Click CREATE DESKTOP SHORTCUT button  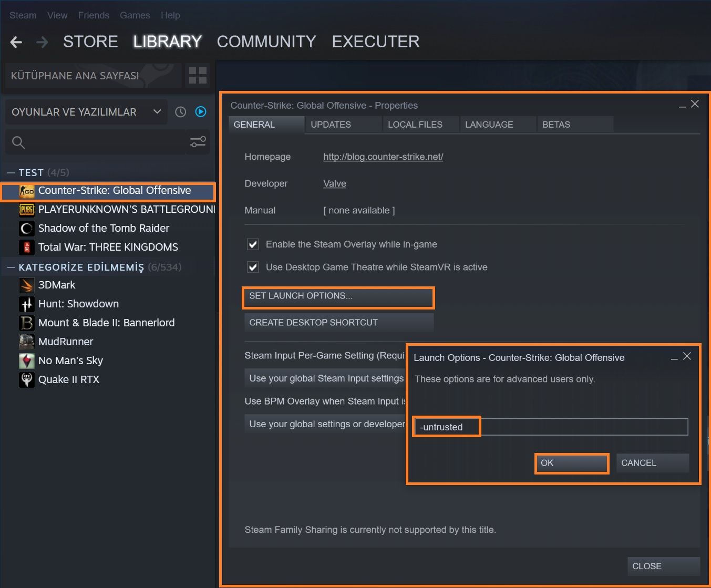pos(339,323)
